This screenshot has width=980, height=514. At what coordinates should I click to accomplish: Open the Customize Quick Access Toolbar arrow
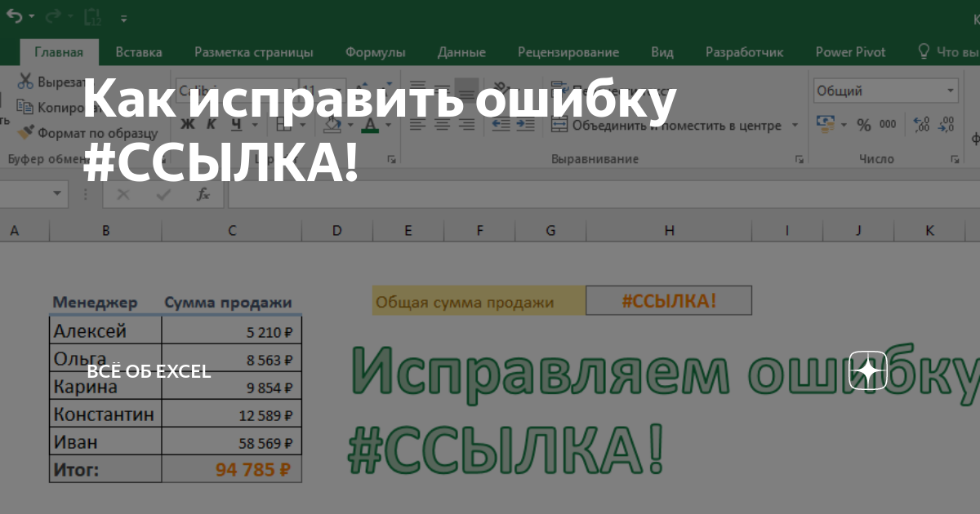point(123,17)
